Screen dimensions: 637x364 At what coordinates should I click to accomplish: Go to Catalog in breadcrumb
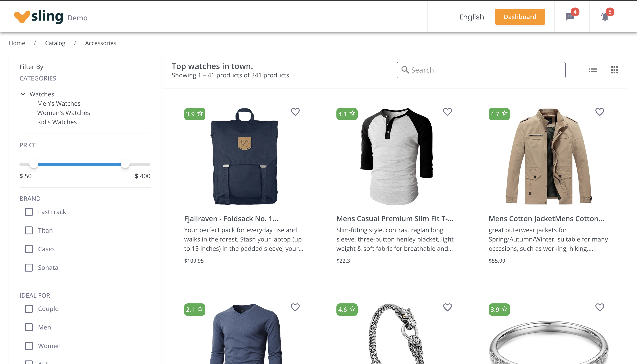pos(55,43)
